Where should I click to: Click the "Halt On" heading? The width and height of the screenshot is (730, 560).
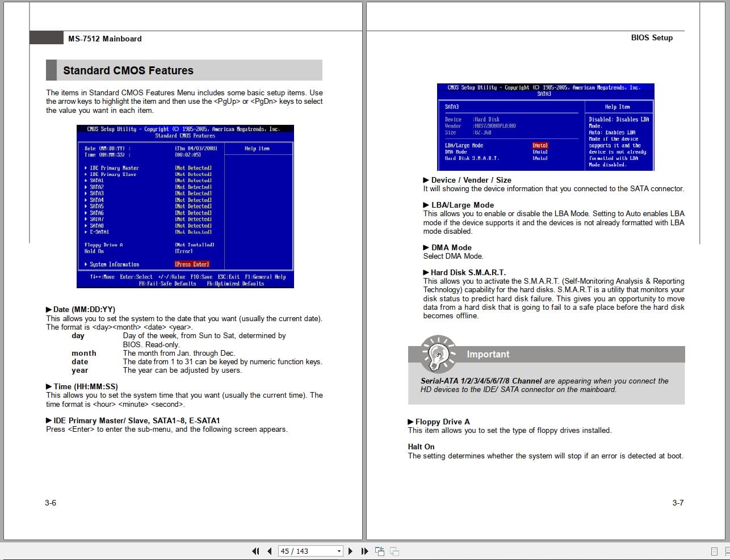pos(421,447)
